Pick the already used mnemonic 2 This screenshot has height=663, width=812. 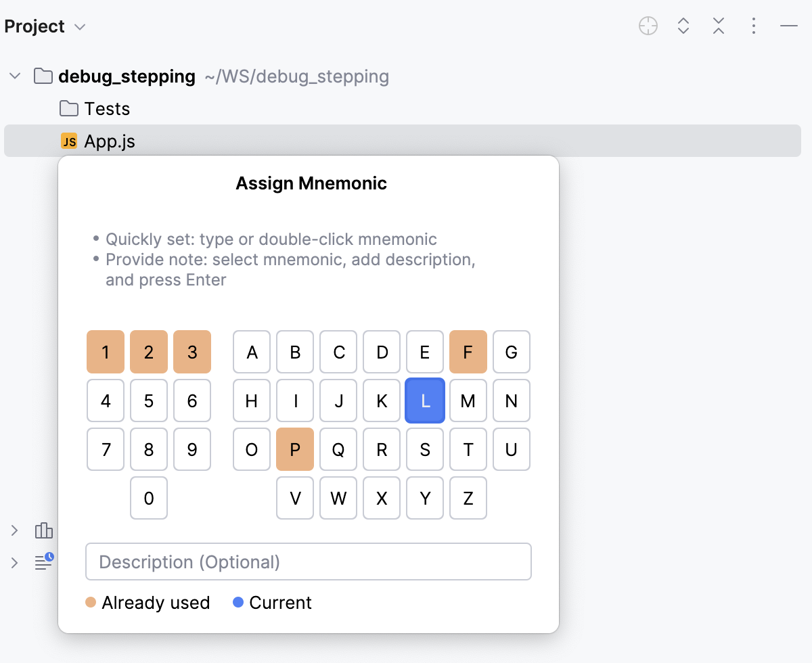pos(149,352)
